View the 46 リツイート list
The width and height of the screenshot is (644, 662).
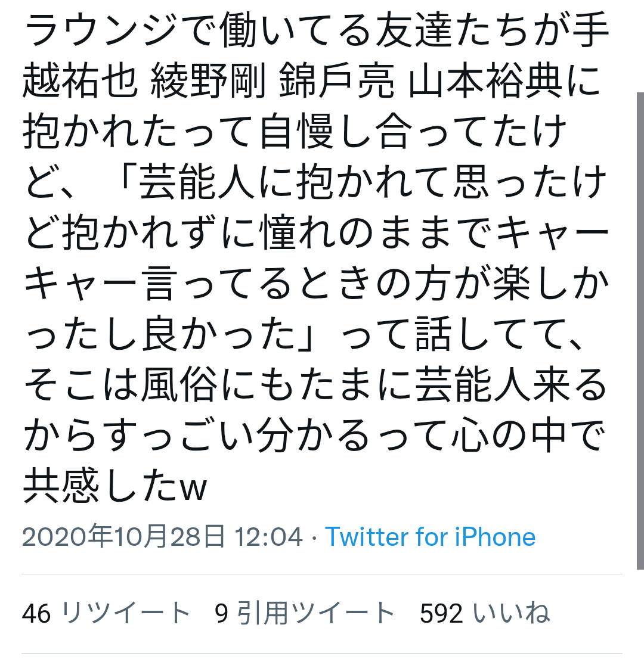coord(106,613)
